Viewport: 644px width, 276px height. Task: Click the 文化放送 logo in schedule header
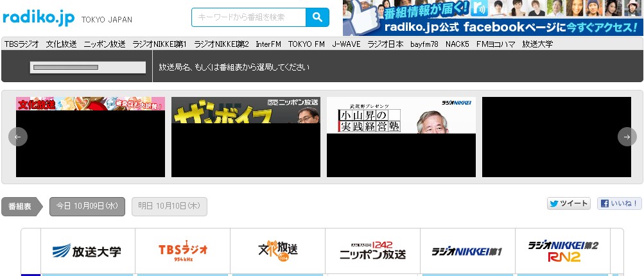tap(277, 250)
